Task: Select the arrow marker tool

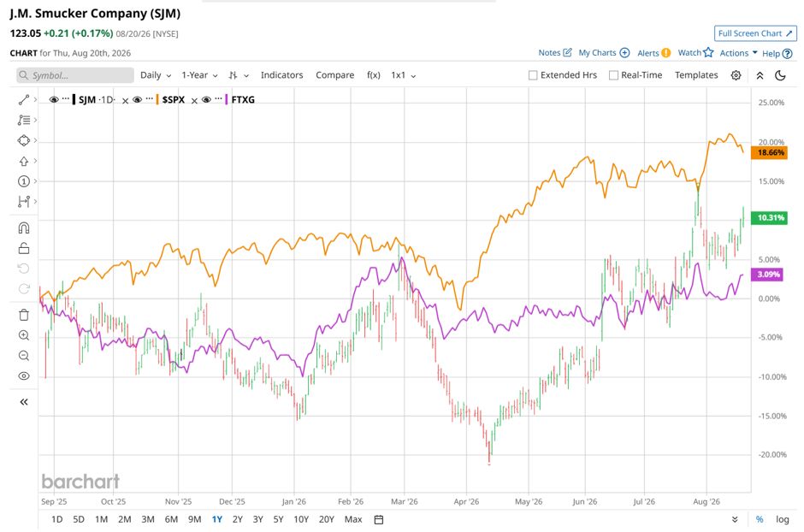Action: [24, 161]
